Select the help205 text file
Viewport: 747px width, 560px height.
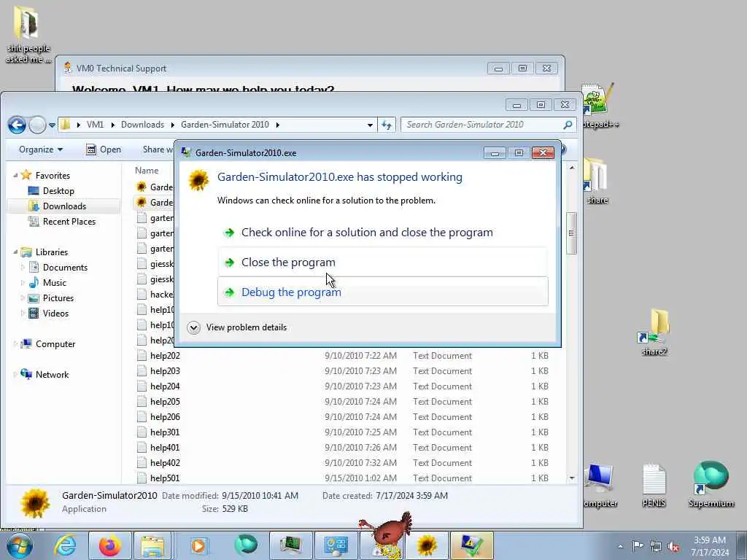click(x=165, y=402)
